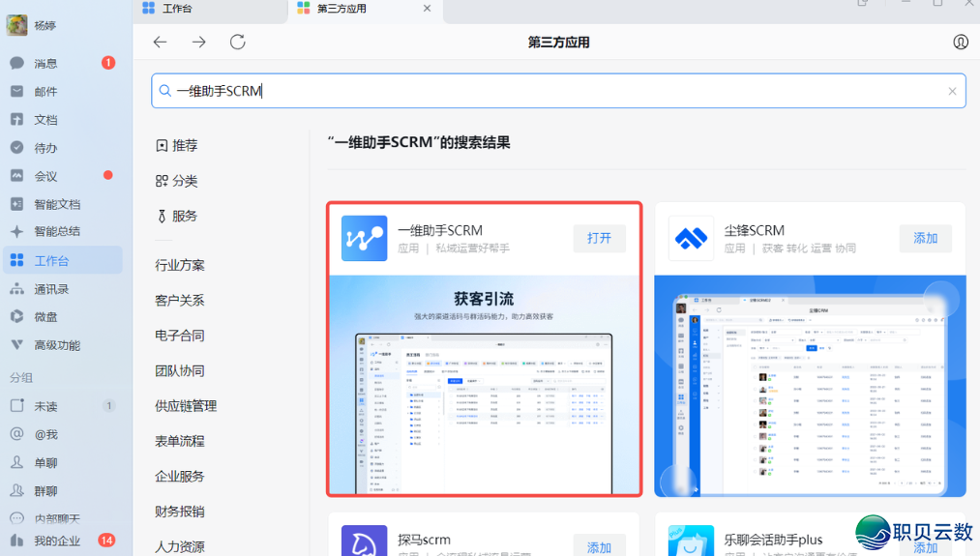Switch to the 工作台 tab
Image resolution: width=980 pixels, height=556 pixels.
tap(209, 9)
